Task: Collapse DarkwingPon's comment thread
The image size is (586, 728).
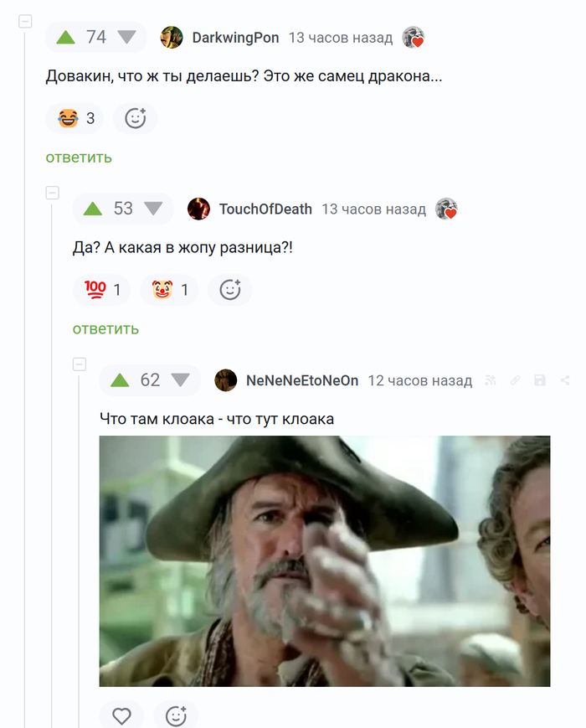Action: click(x=25, y=21)
